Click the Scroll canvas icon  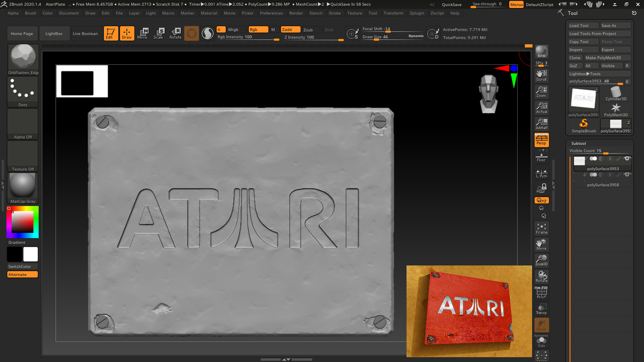(541, 75)
